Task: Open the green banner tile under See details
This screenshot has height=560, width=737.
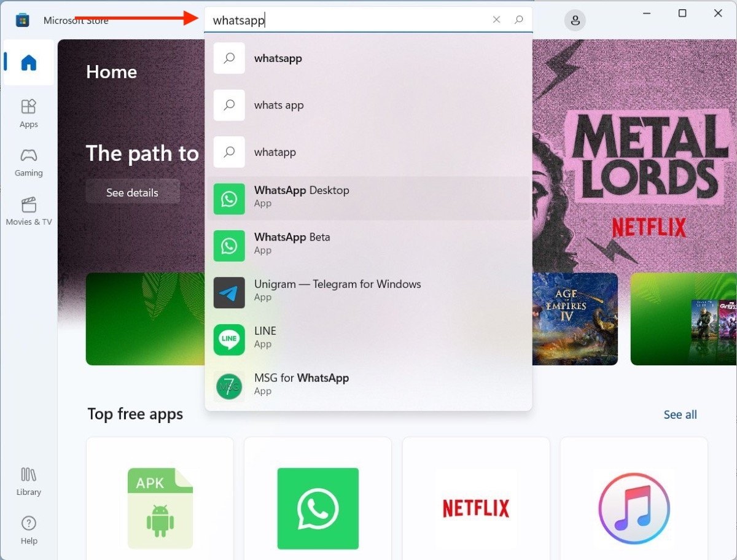Action: [146, 319]
